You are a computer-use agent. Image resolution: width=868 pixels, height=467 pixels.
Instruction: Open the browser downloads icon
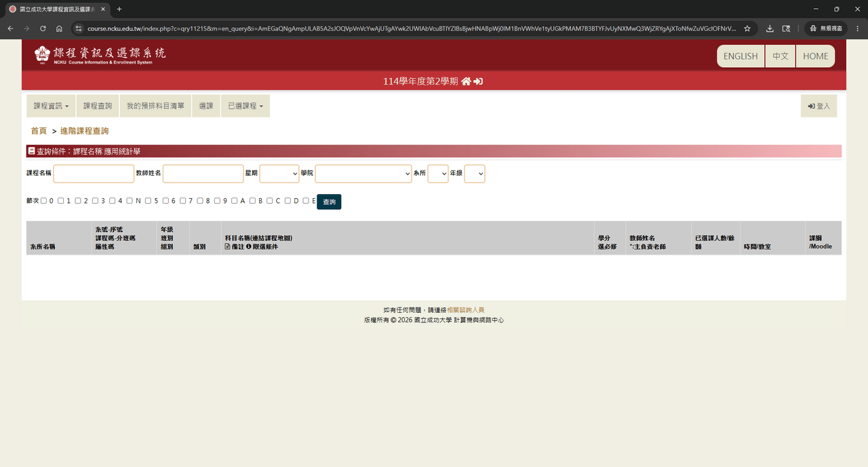[x=770, y=29]
